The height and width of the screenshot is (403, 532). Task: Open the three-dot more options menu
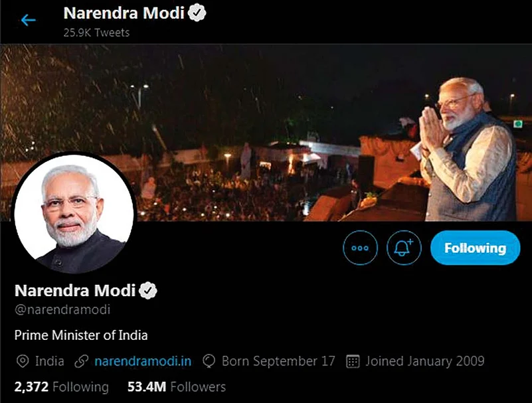pyautogui.click(x=360, y=248)
